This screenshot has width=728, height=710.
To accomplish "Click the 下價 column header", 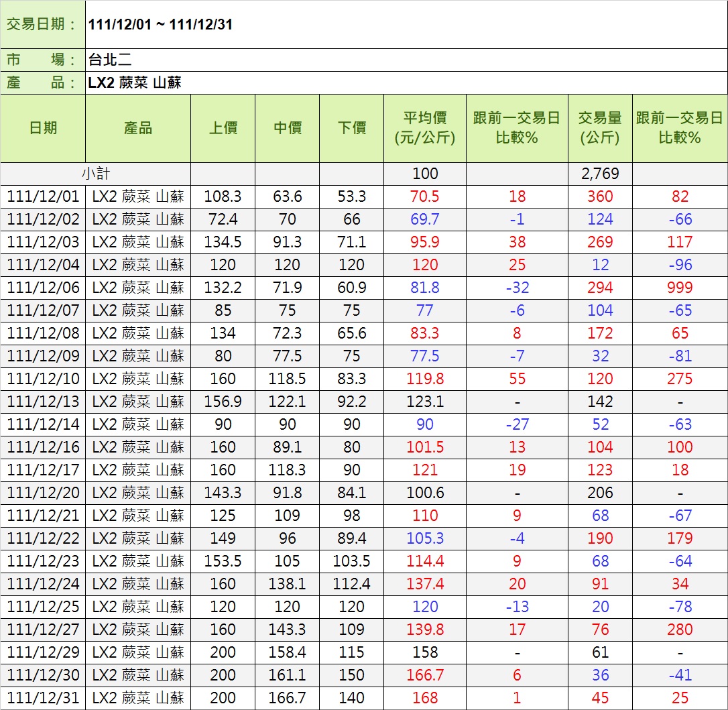I will pyautogui.click(x=351, y=128).
